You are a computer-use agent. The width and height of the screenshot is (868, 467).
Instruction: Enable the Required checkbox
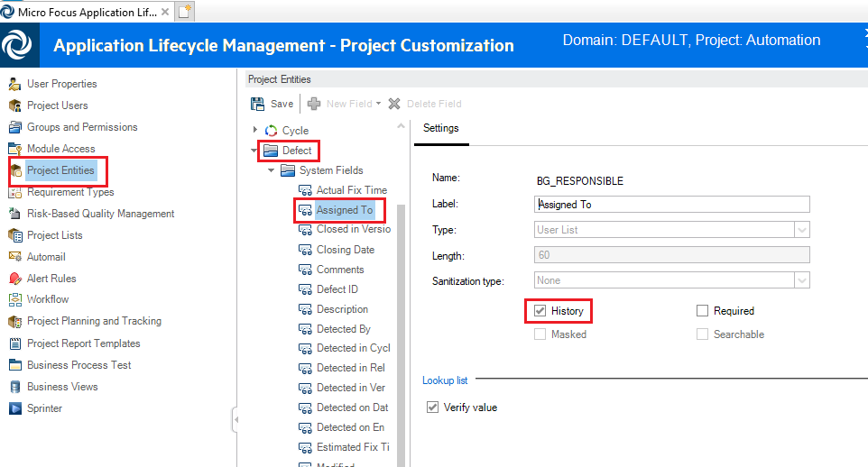[703, 311]
